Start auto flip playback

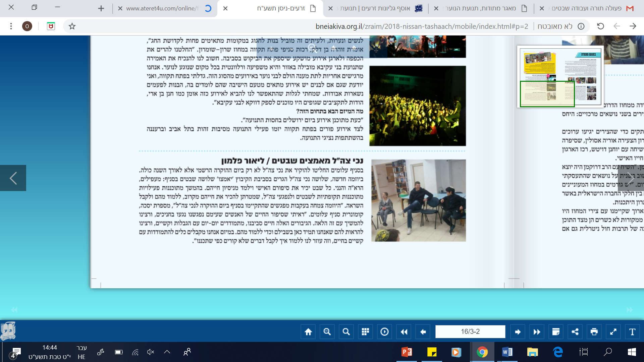click(384, 332)
